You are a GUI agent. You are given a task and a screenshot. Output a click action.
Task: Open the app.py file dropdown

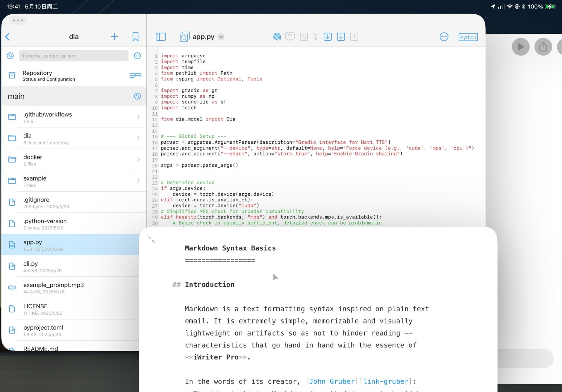pyautogui.click(x=221, y=37)
